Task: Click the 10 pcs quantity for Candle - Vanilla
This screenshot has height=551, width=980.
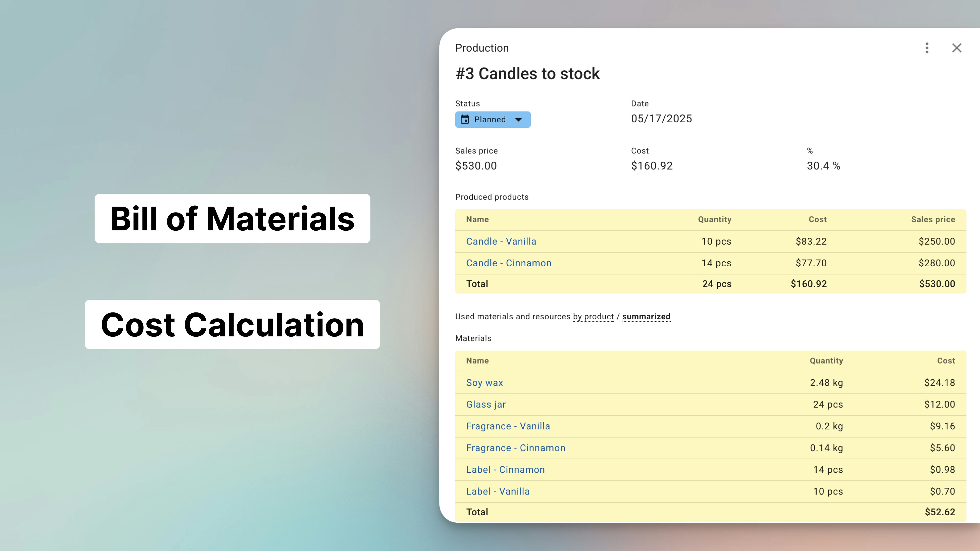Action: point(716,241)
